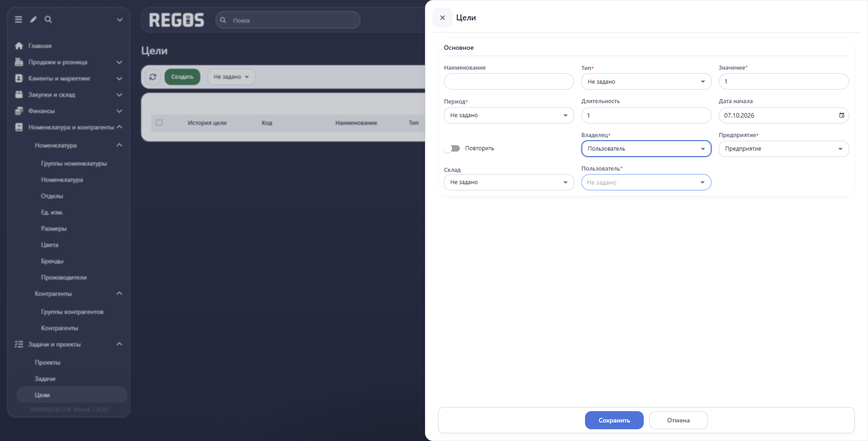Open the calendar icon in Дата начала
This screenshot has height=441, width=868.
pyautogui.click(x=841, y=115)
